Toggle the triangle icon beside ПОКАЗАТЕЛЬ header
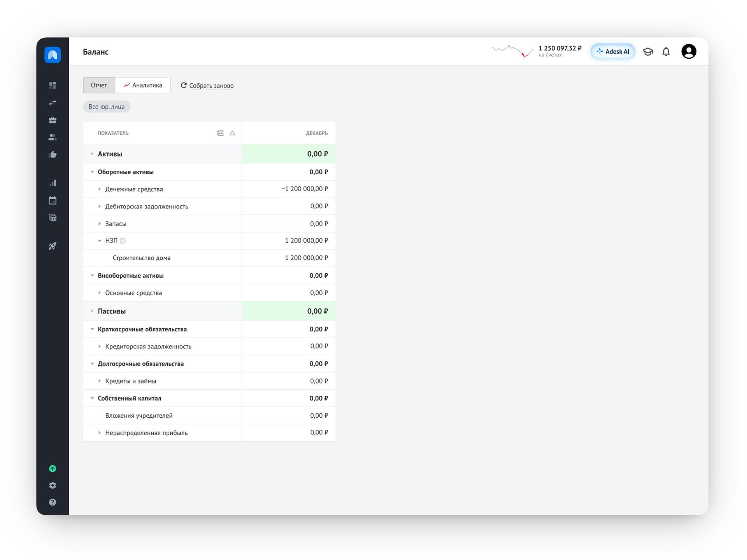 (232, 133)
